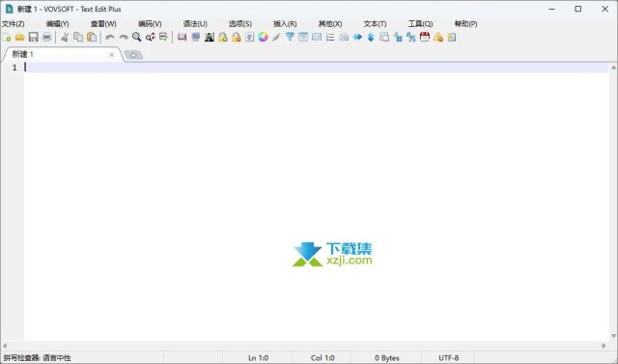Viewport: 618px width, 364px height.
Task: Click the blue monitor icon in toolbar
Action: coord(195,38)
